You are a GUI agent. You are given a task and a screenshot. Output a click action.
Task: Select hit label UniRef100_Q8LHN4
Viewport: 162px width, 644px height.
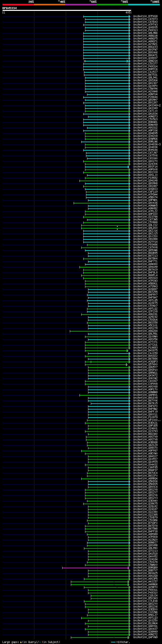point(145,33)
